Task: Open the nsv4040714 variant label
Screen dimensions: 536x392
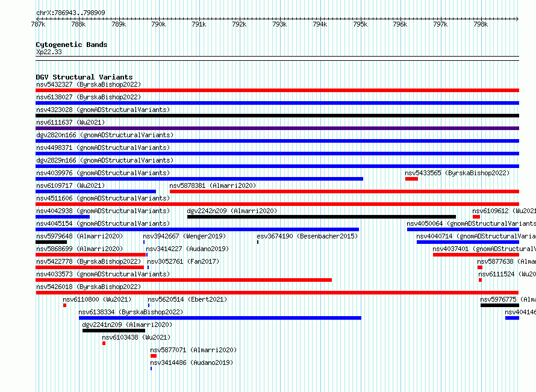Action: 476,236
